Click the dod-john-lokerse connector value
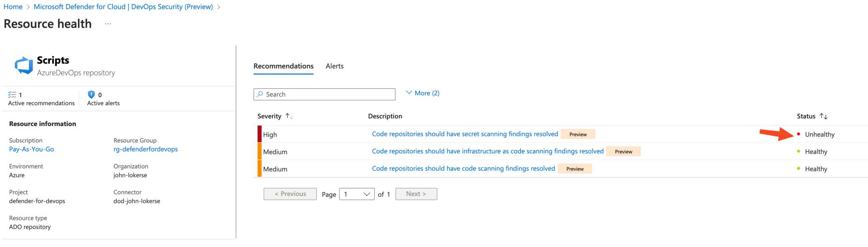Image resolution: width=868 pixels, height=247 pixels. tap(137, 201)
